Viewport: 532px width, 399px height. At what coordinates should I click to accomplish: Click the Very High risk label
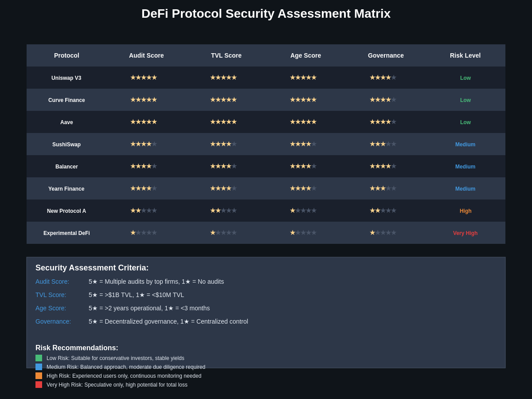pyautogui.click(x=465, y=233)
